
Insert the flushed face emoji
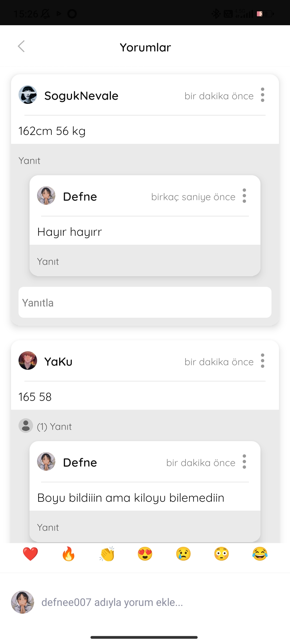click(222, 554)
